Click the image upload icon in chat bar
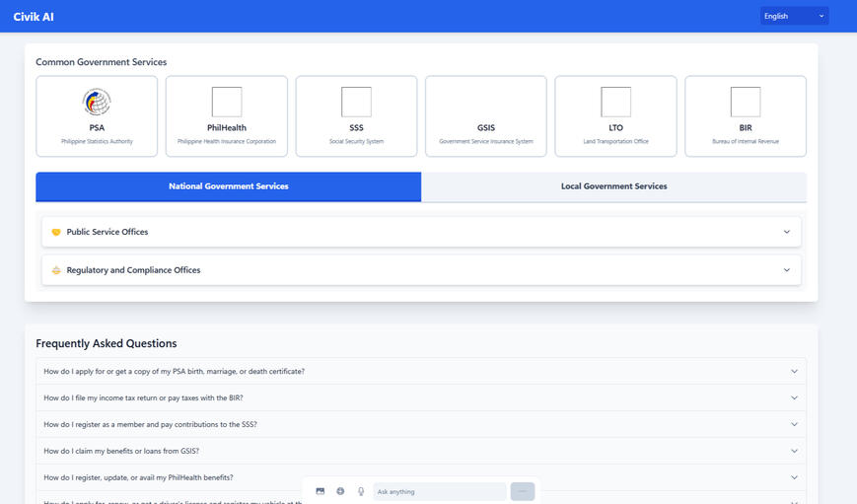This screenshot has height=504, width=857. (321, 491)
